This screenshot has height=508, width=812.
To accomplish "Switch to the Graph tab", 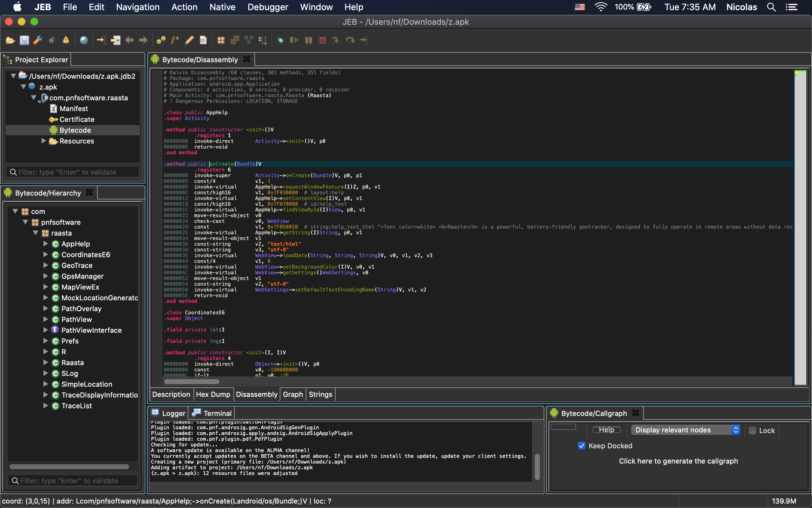I will click(292, 394).
